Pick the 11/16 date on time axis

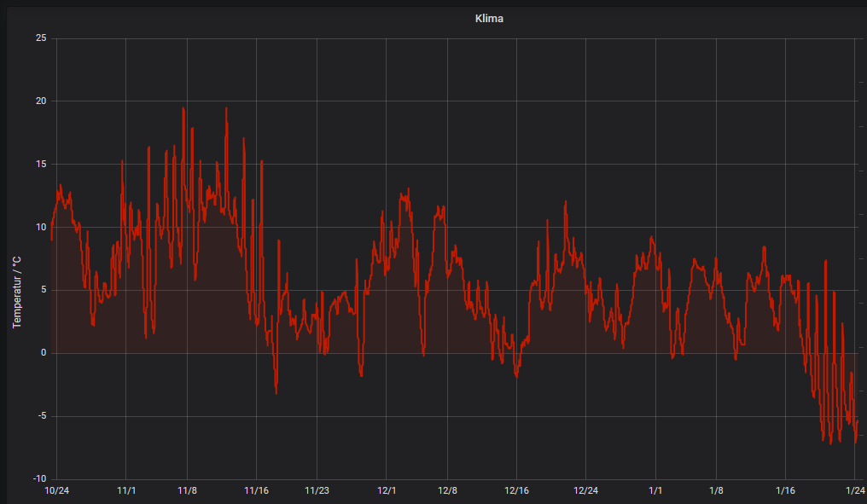(x=257, y=490)
